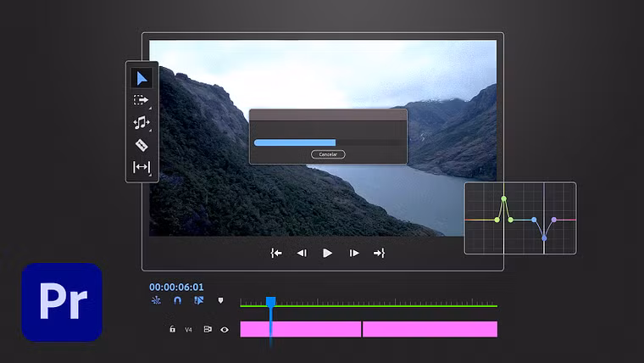Click the Go to In point button
This screenshot has height=363, width=644.
tap(276, 253)
